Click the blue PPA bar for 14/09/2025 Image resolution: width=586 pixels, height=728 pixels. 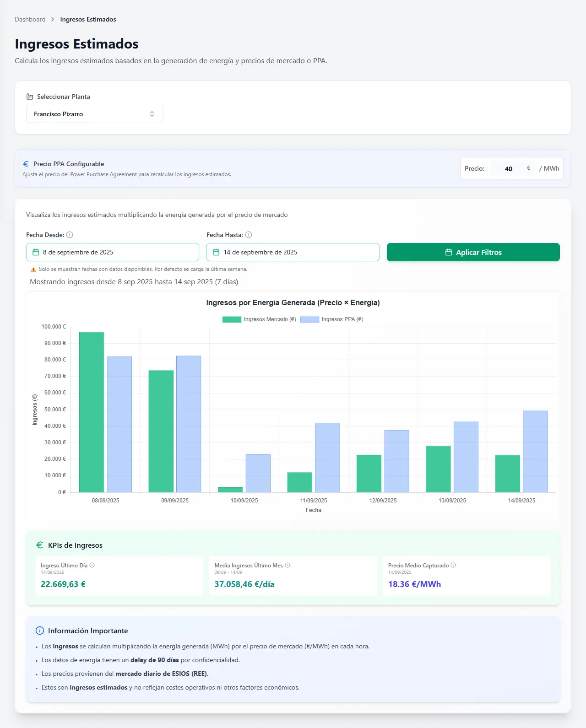click(535, 451)
